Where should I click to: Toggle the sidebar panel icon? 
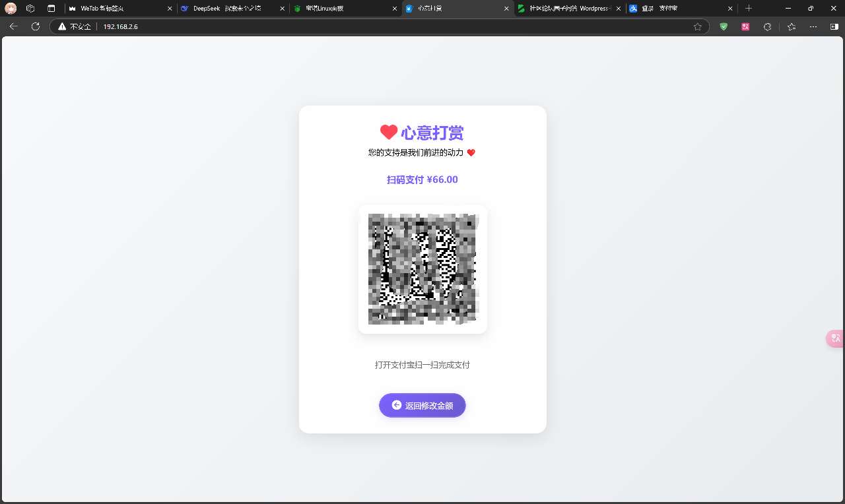[x=834, y=26]
